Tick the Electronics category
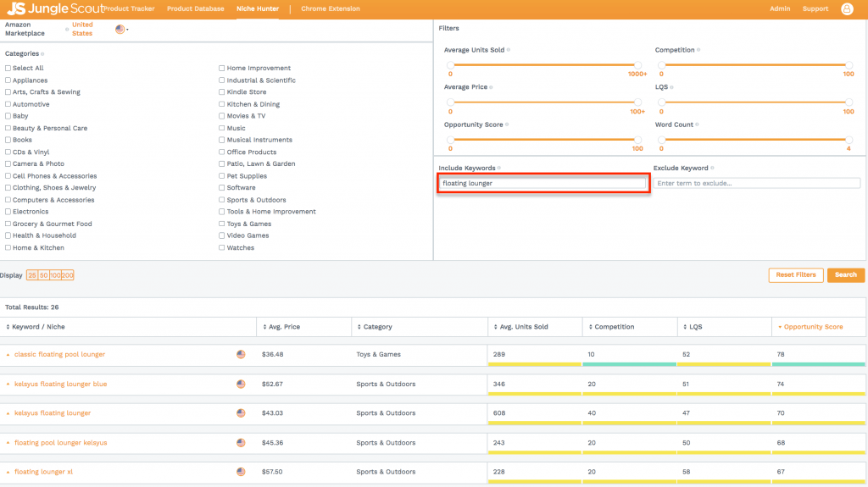 pyautogui.click(x=8, y=212)
